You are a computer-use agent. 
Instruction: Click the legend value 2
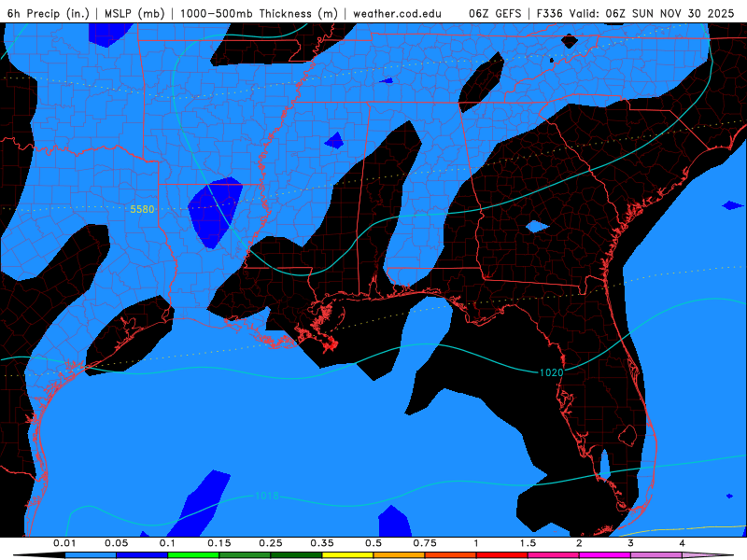(579, 543)
